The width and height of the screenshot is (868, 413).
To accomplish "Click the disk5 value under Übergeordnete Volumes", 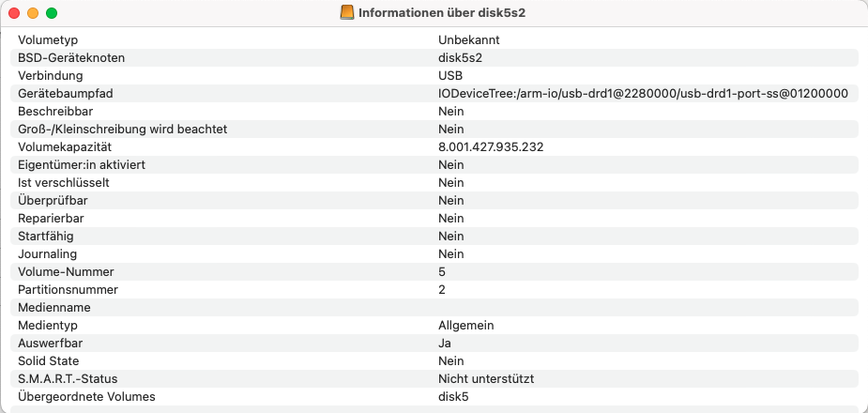I will [452, 396].
